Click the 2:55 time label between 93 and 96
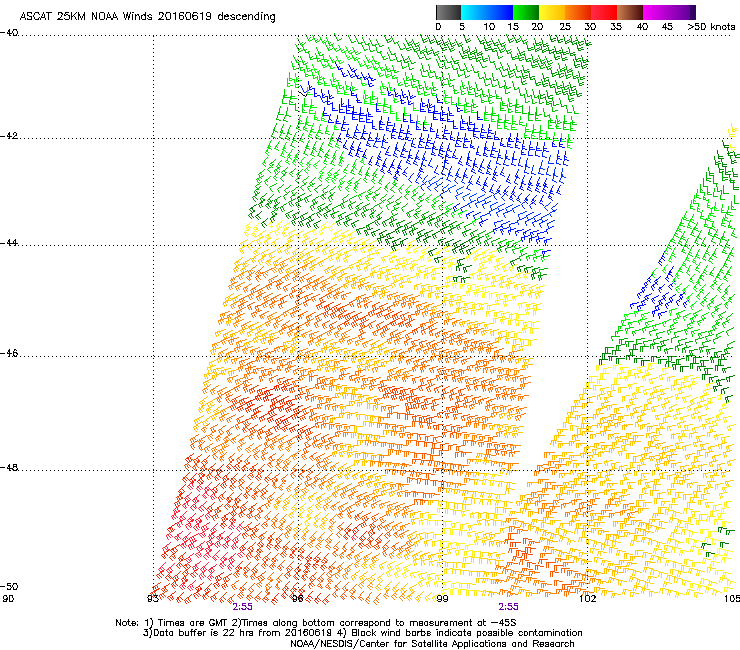The image size is (740, 650). tap(243, 607)
